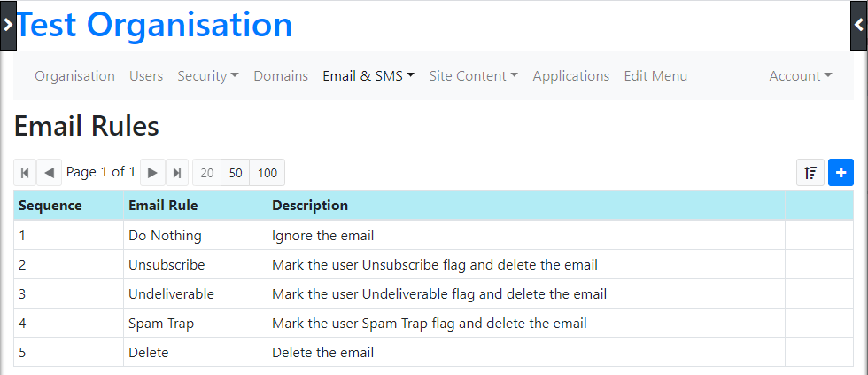Open the Security dropdown menu
The height and width of the screenshot is (375, 868).
(x=208, y=76)
